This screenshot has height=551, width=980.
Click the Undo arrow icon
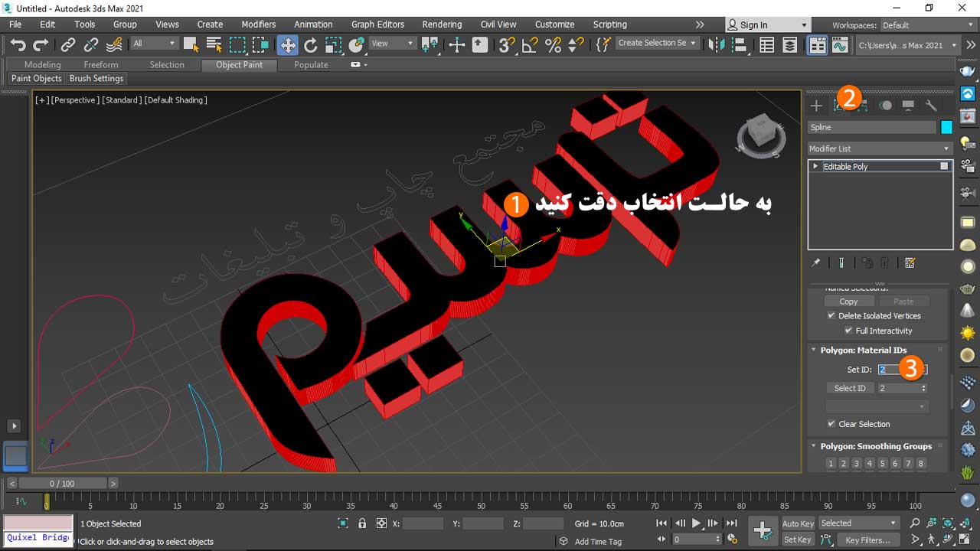(18, 44)
